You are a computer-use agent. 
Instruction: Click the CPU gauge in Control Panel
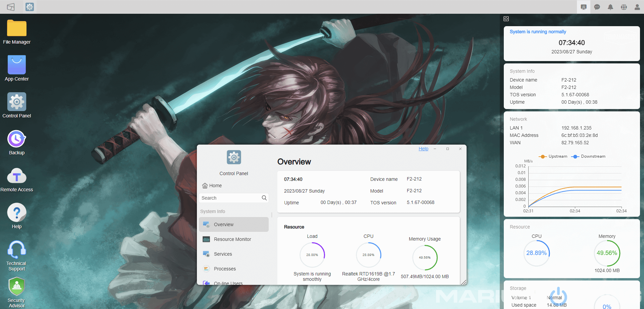[369, 255]
